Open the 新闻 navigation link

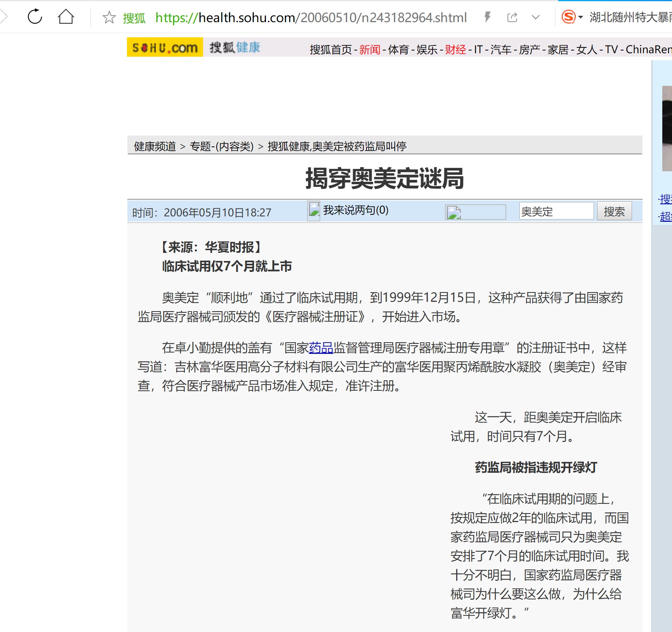[x=370, y=49]
